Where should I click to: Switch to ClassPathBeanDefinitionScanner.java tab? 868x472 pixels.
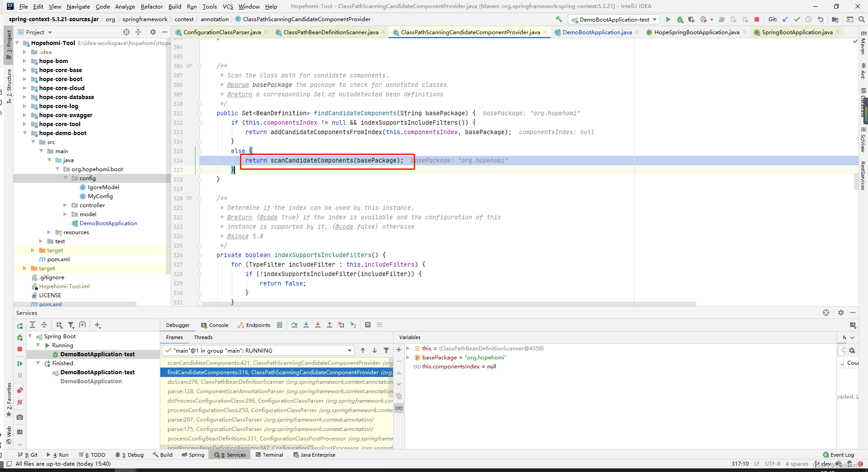click(x=330, y=32)
